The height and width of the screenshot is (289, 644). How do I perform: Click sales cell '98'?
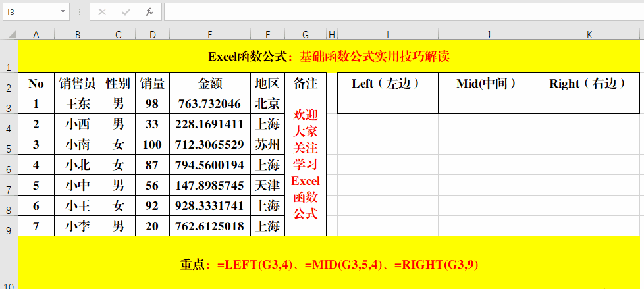click(x=152, y=103)
